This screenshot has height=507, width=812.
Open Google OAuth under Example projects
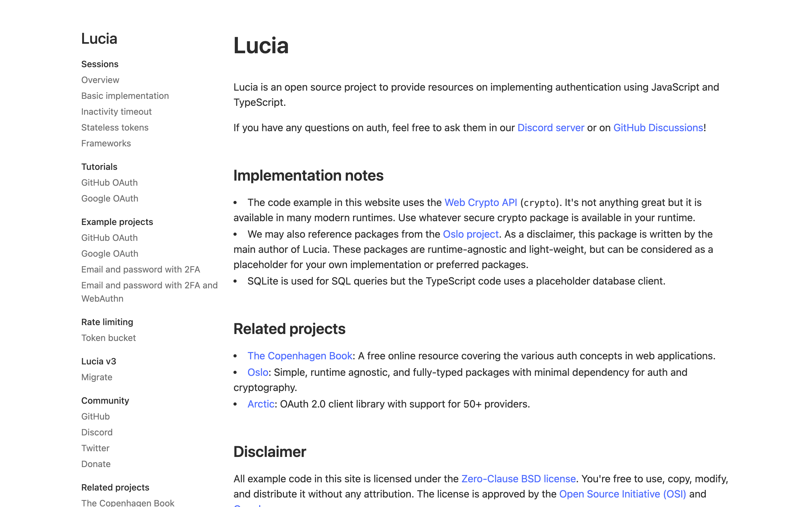click(x=109, y=253)
